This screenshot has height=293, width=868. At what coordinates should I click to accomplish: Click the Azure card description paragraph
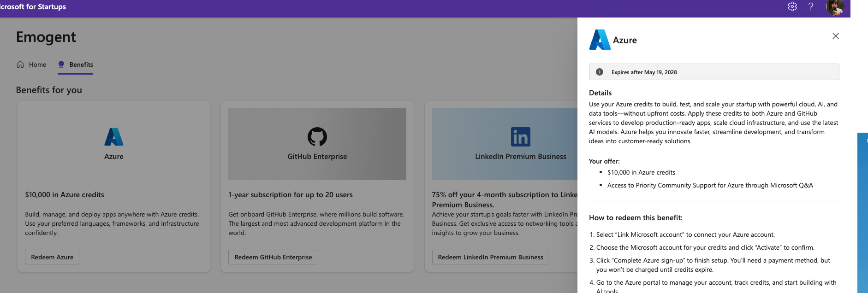[x=112, y=223]
